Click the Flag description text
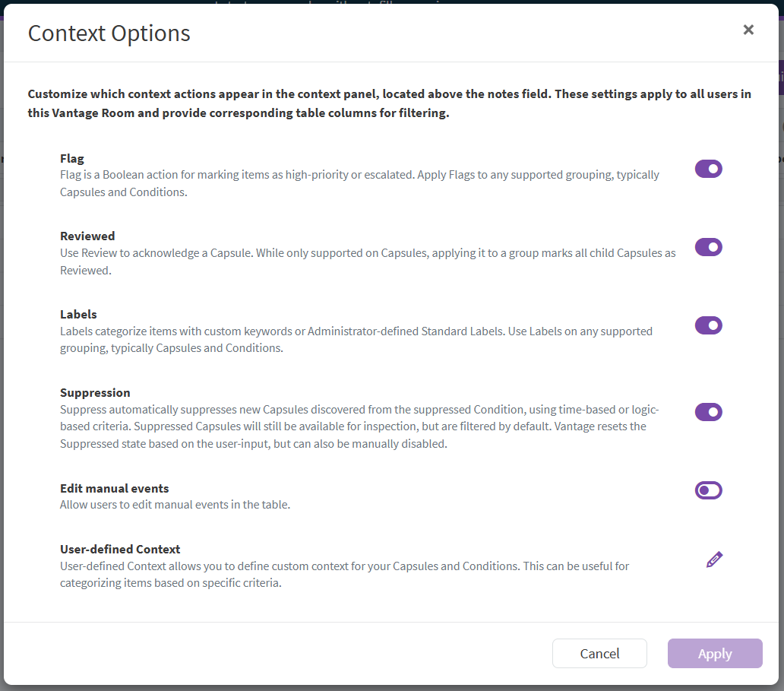Viewport: 784px width, 691px height. 359,183
